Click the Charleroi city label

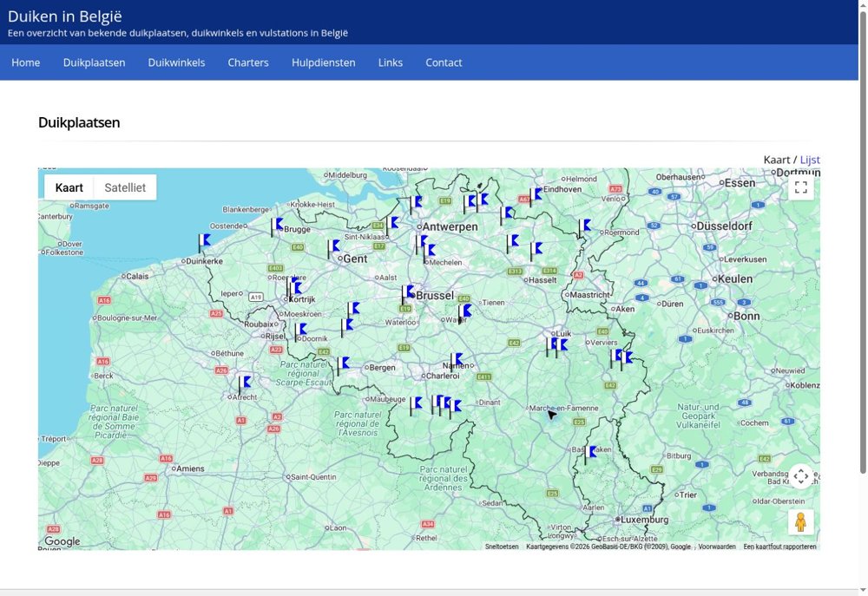pos(441,376)
